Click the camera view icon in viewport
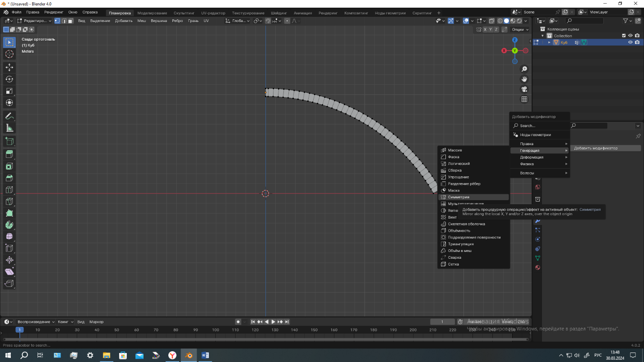The height and width of the screenshot is (362, 644). tap(524, 89)
